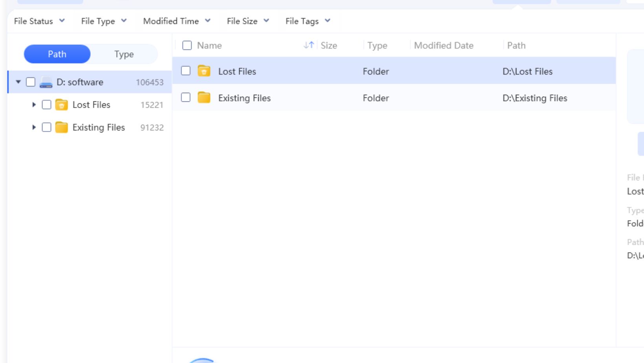This screenshot has width=644, height=363.
Task: Click the Existing Files folder icon in tree
Action: click(x=61, y=128)
